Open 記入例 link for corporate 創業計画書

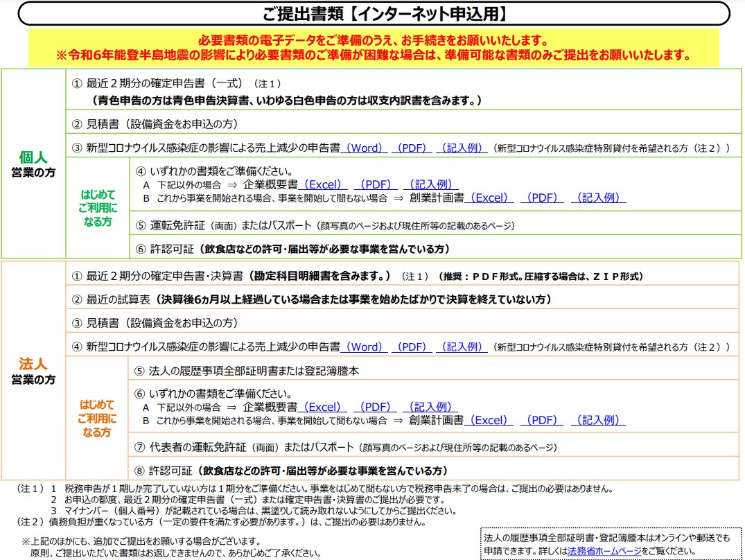597,421
